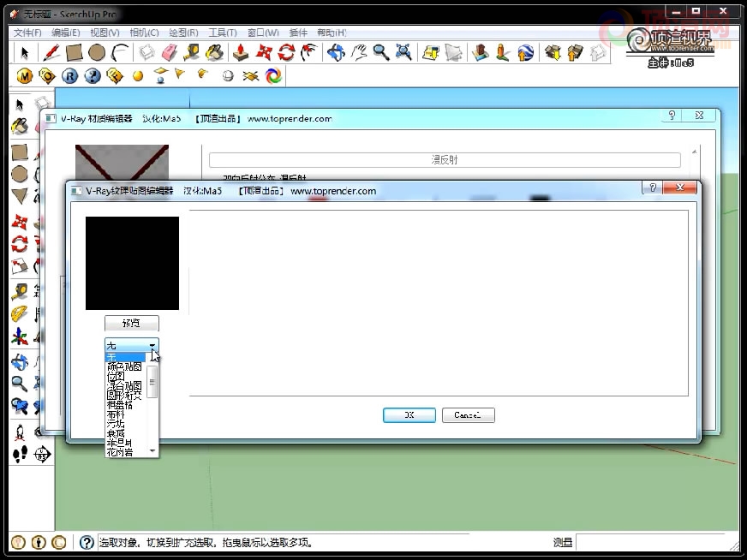This screenshot has height=560, width=747.
Task: Click the pink Eraser tool
Action: pos(169,52)
